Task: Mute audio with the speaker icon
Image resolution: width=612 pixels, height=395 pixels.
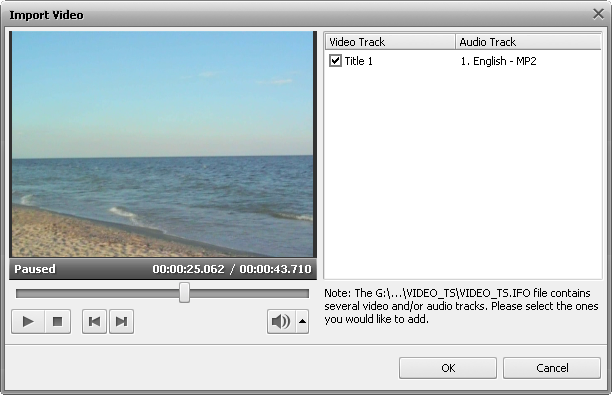Action: click(x=281, y=322)
